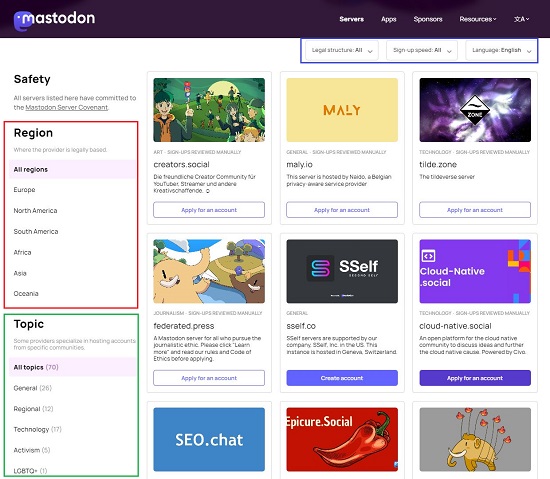Open Sign-up speed filter dropdown

pyautogui.click(x=422, y=50)
